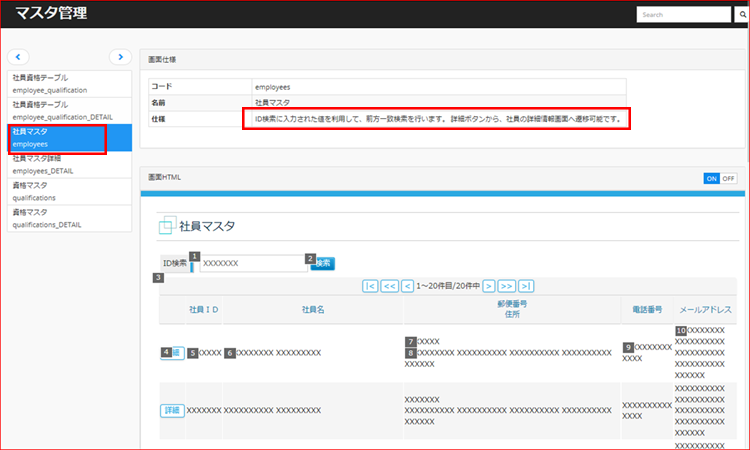Go to next page with > button
This screenshot has height=450, width=750.
489,285
